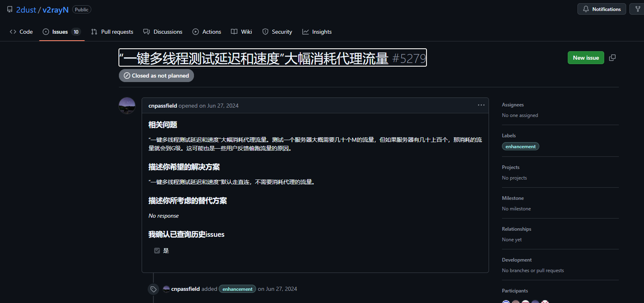Click the 我确认已查询历史issues heading
The height and width of the screenshot is (303, 644).
[186, 234]
